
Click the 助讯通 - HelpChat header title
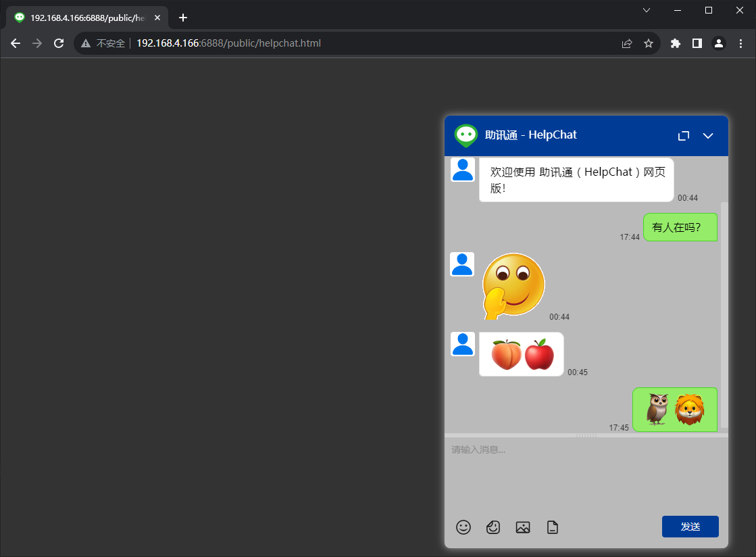(x=530, y=135)
